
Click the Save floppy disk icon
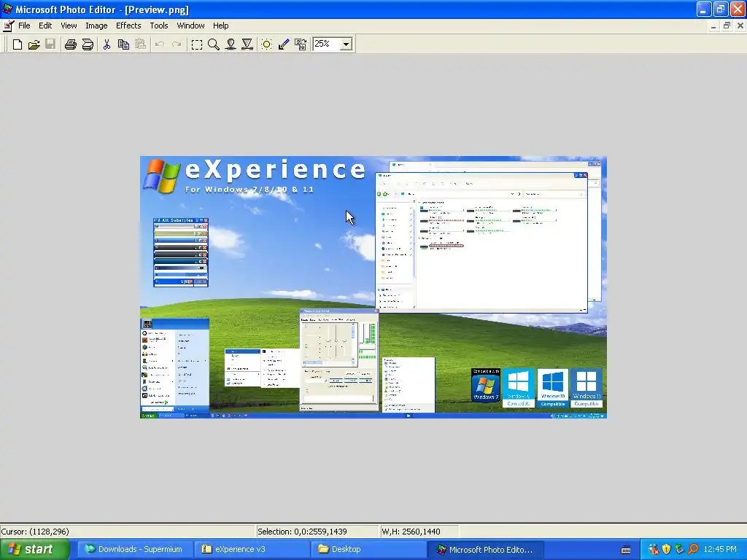point(50,44)
